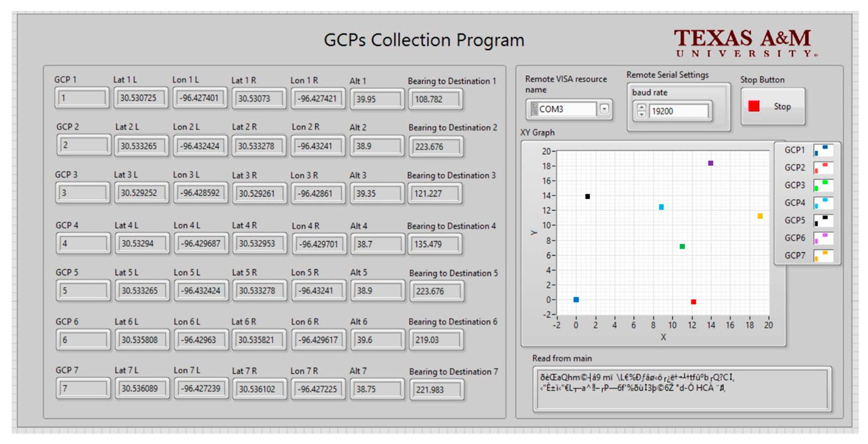Select the Lon 1 R value -96.427421

coord(318,98)
